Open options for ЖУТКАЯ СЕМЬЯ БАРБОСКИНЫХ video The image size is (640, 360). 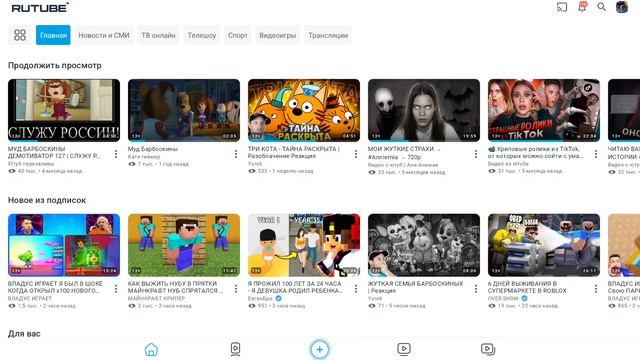click(x=476, y=289)
